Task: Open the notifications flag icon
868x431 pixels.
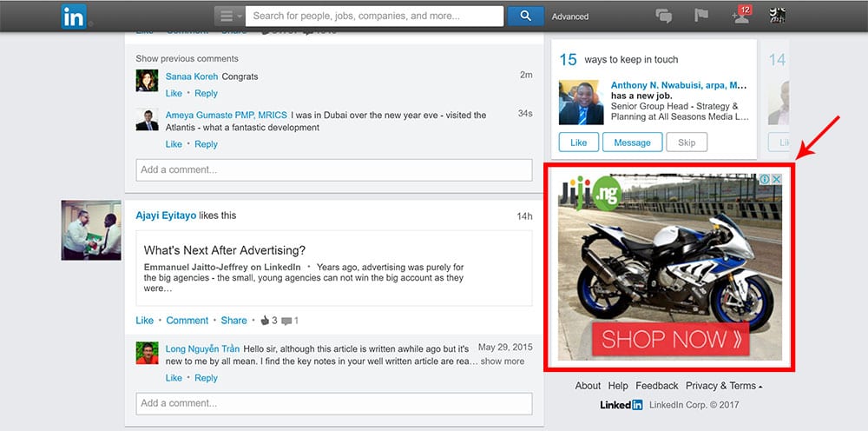Action: (x=701, y=16)
